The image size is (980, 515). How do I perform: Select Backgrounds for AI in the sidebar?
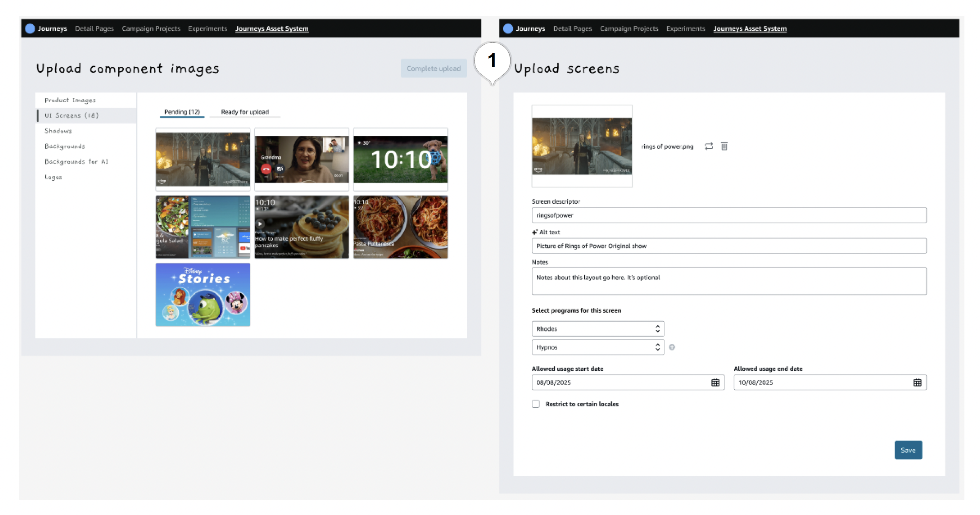(x=86, y=162)
